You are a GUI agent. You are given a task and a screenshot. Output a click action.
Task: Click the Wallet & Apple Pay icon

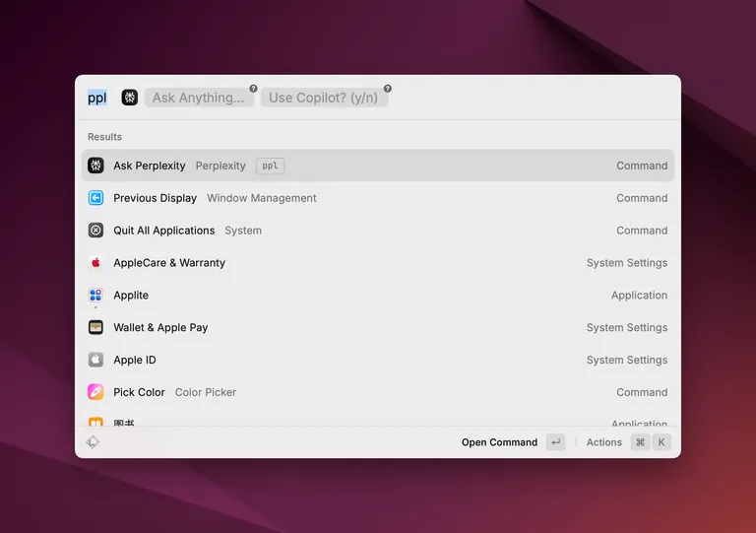point(95,327)
